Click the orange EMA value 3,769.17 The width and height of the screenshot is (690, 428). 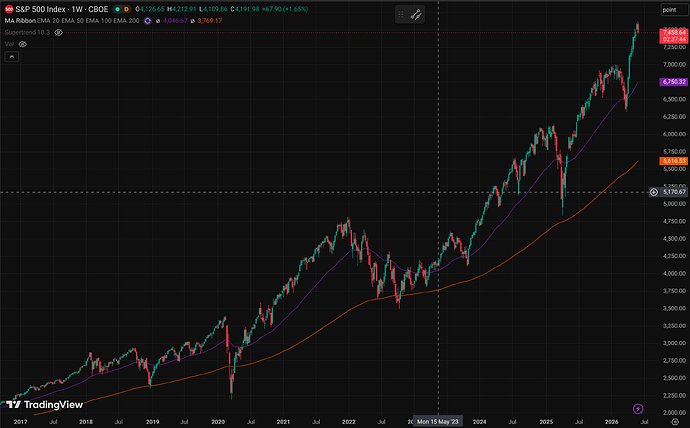coord(209,21)
